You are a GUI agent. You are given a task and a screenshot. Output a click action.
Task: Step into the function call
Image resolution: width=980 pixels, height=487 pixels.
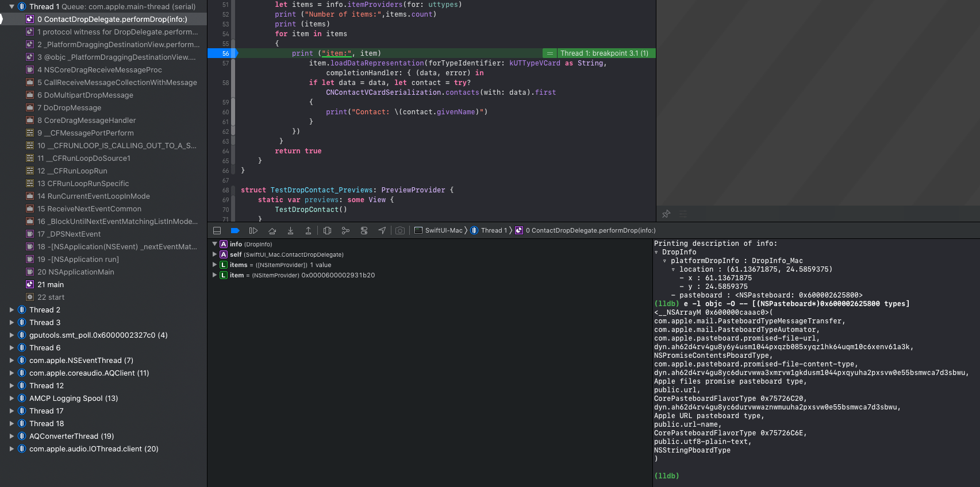[x=290, y=230]
